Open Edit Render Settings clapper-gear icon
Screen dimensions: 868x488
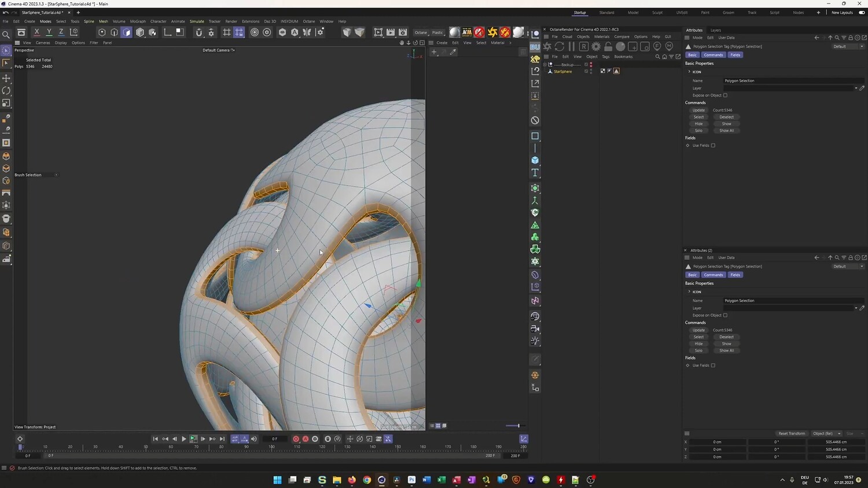point(403,32)
